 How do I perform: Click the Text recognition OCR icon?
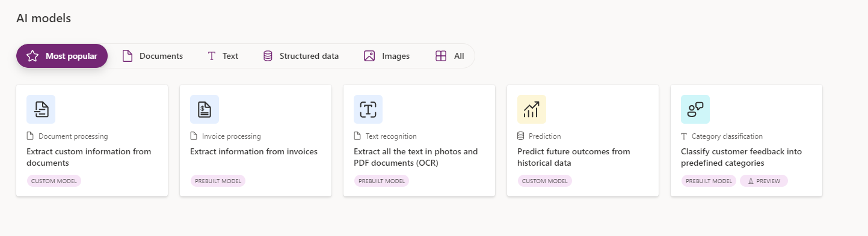[368, 109]
